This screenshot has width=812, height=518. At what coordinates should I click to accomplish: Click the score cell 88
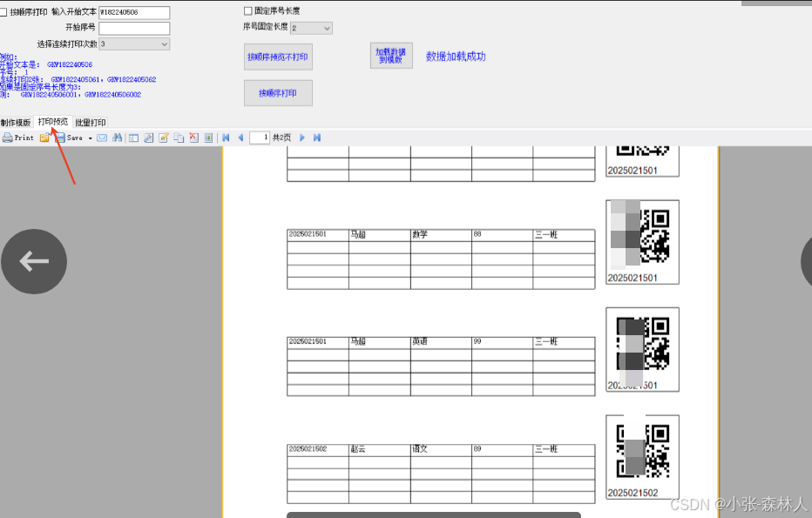tap(503, 235)
